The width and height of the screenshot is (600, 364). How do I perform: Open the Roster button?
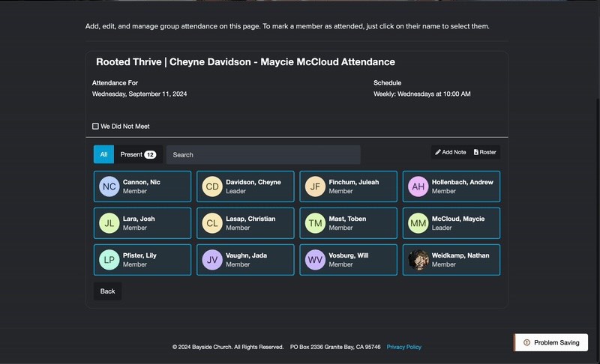(484, 152)
